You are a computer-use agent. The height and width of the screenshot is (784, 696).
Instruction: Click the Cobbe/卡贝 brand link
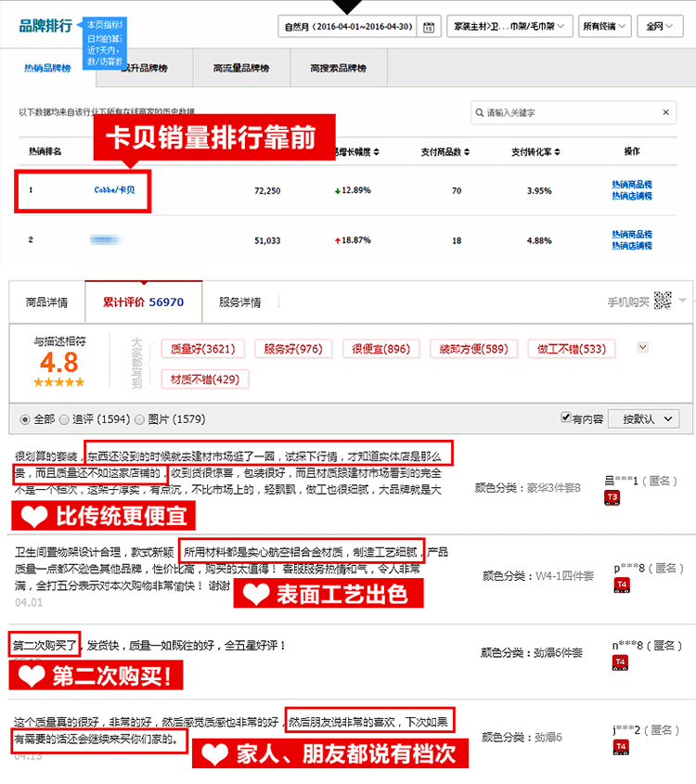click(114, 190)
